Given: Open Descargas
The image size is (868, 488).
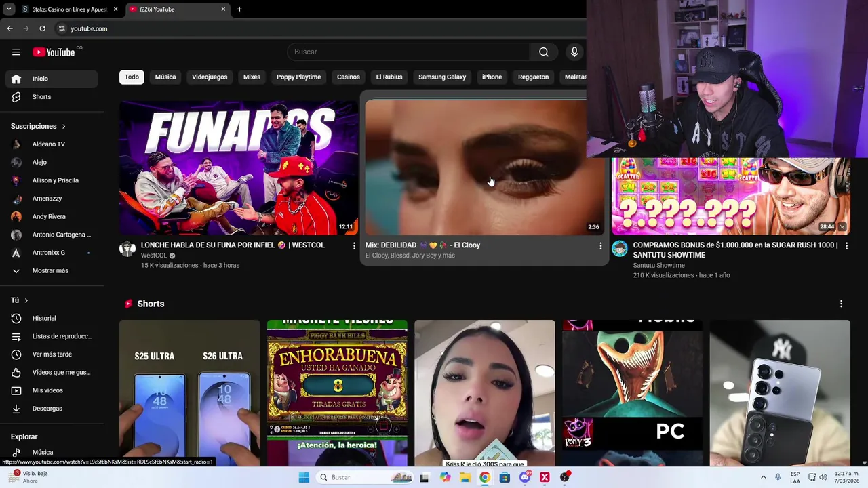Looking at the screenshot, I should [x=52, y=409].
